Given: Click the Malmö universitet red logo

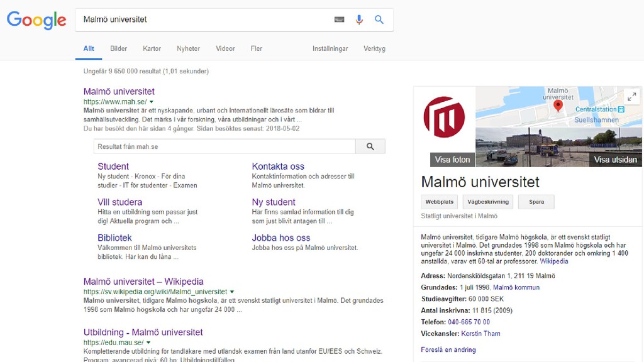Looking at the screenshot, I should [444, 117].
